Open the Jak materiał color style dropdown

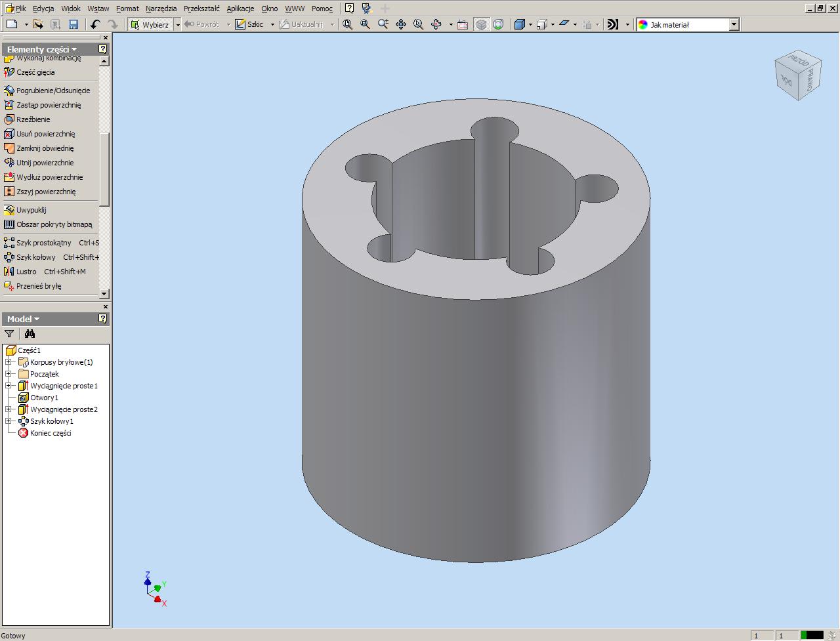click(x=734, y=24)
